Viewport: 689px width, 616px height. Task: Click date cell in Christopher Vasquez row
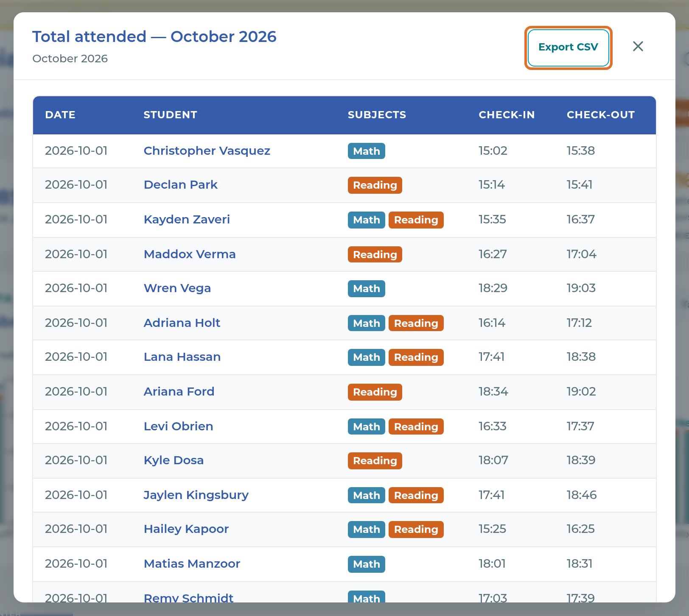point(76,151)
